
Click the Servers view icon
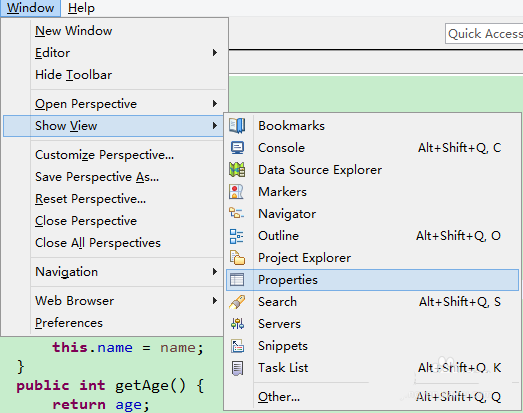237,324
